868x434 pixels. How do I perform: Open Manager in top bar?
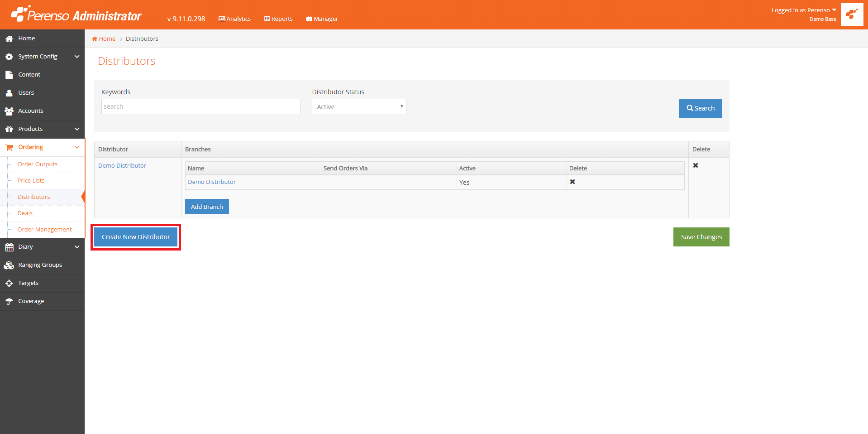[x=322, y=19]
